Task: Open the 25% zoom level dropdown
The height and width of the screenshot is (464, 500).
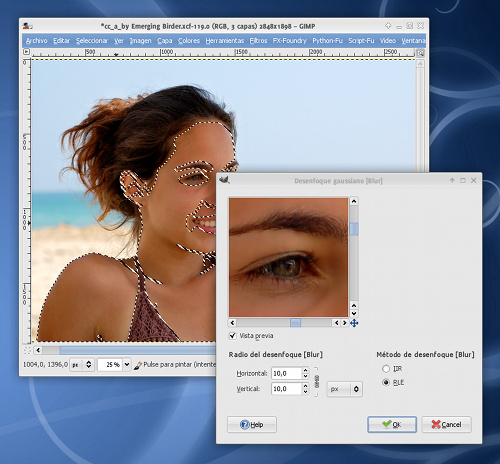Action: [x=127, y=365]
